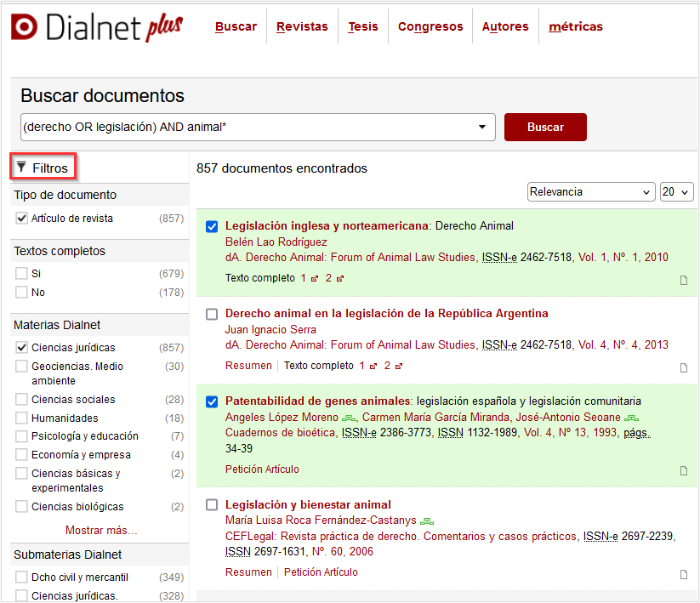The image size is (700, 603).
Task: Open document icon for Derecho animal en Argentina
Action: point(684,367)
